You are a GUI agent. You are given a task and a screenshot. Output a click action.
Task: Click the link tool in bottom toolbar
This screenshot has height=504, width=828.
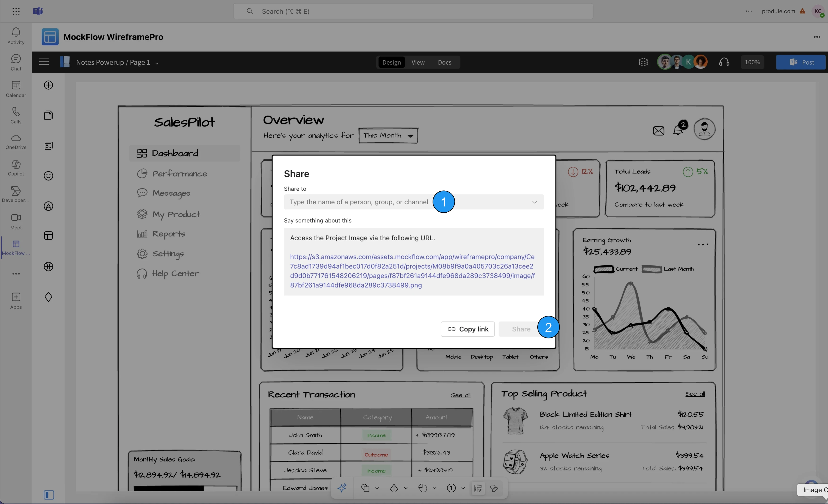(x=494, y=488)
